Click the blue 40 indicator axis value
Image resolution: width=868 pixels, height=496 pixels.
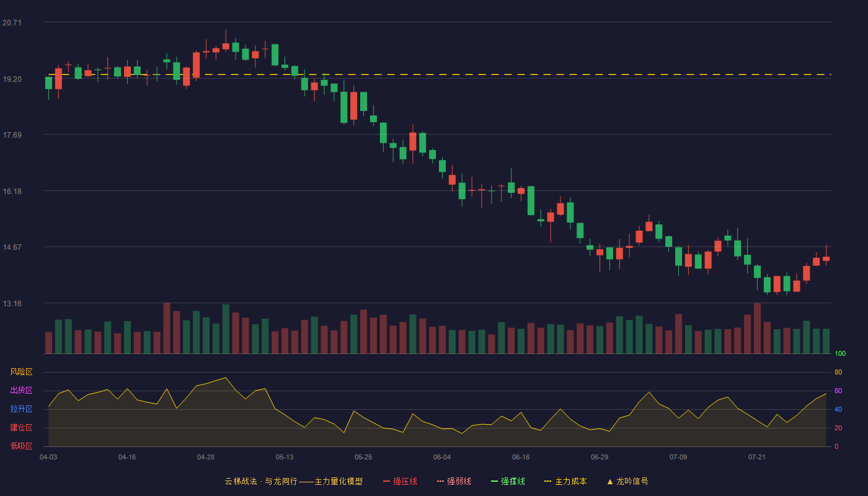(x=838, y=409)
